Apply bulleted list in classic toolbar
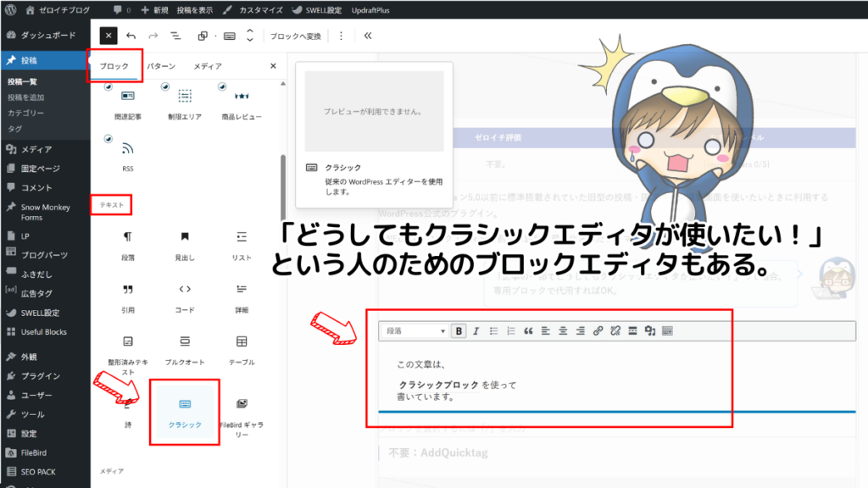 [494, 331]
